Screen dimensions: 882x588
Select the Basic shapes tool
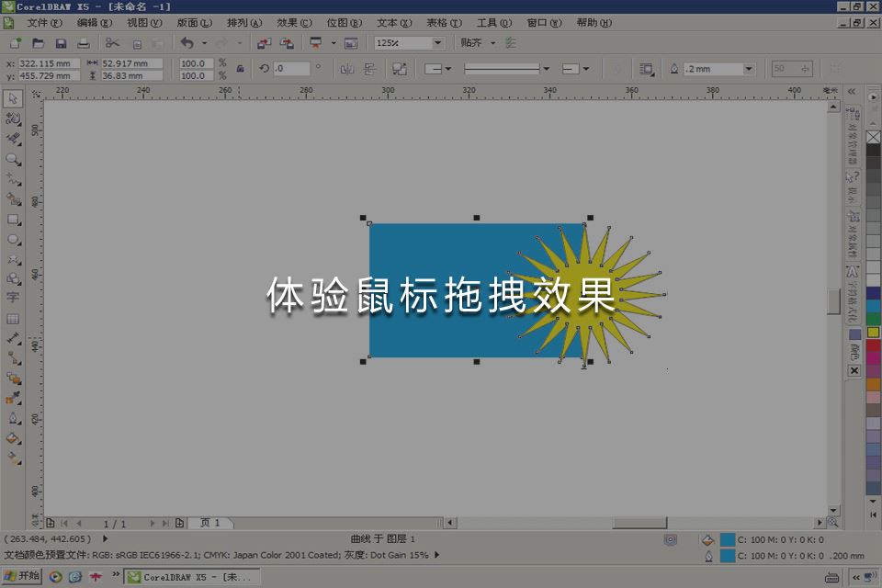(13, 279)
